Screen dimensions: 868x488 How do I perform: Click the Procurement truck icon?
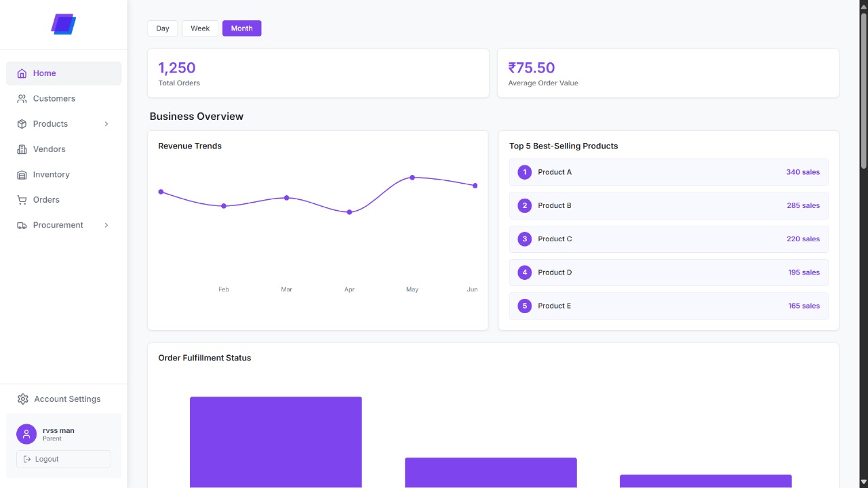click(x=22, y=224)
